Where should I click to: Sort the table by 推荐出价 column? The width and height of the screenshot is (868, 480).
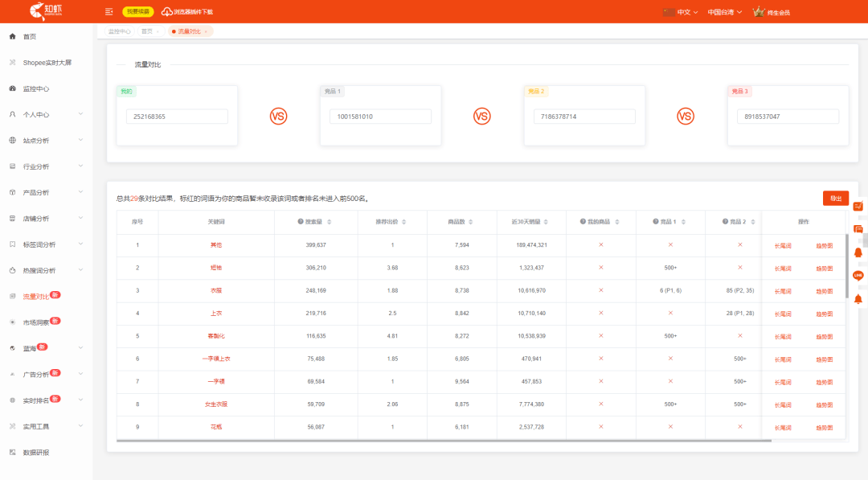tap(404, 222)
